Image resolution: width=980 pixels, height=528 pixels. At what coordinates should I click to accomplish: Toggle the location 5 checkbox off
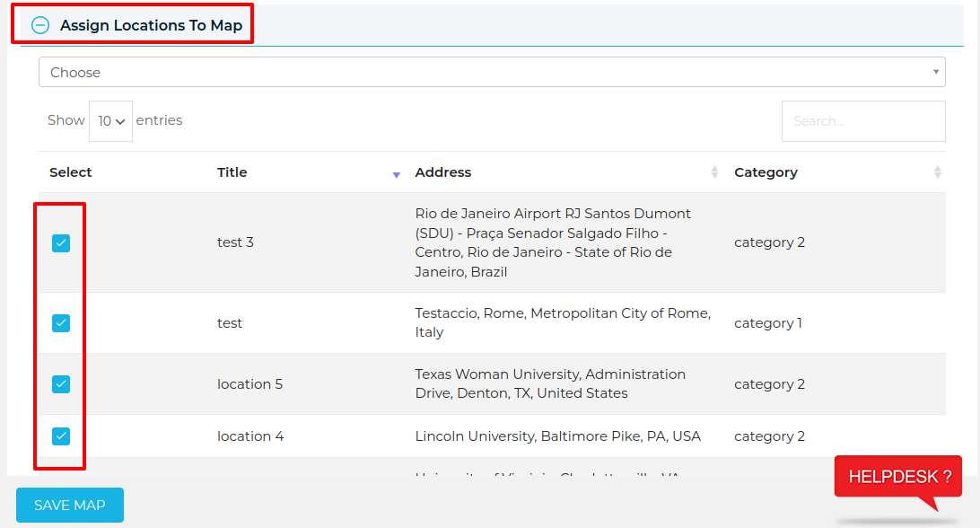coord(60,383)
